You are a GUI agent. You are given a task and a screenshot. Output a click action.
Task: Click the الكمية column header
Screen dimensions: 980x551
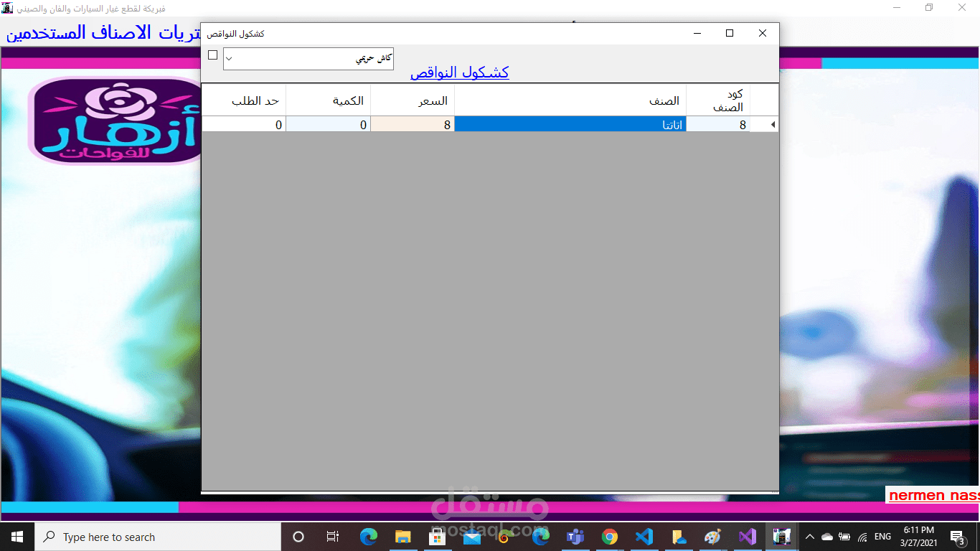[328, 100]
